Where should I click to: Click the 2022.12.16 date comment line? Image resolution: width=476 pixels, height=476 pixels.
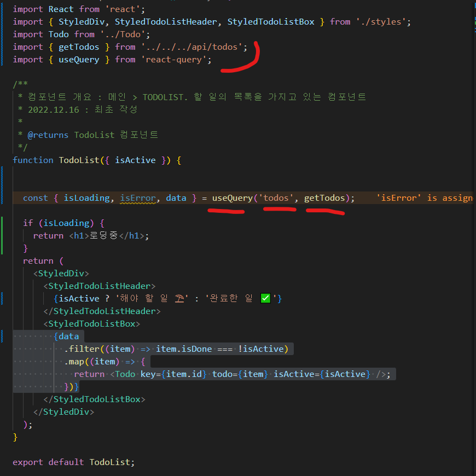click(78, 109)
